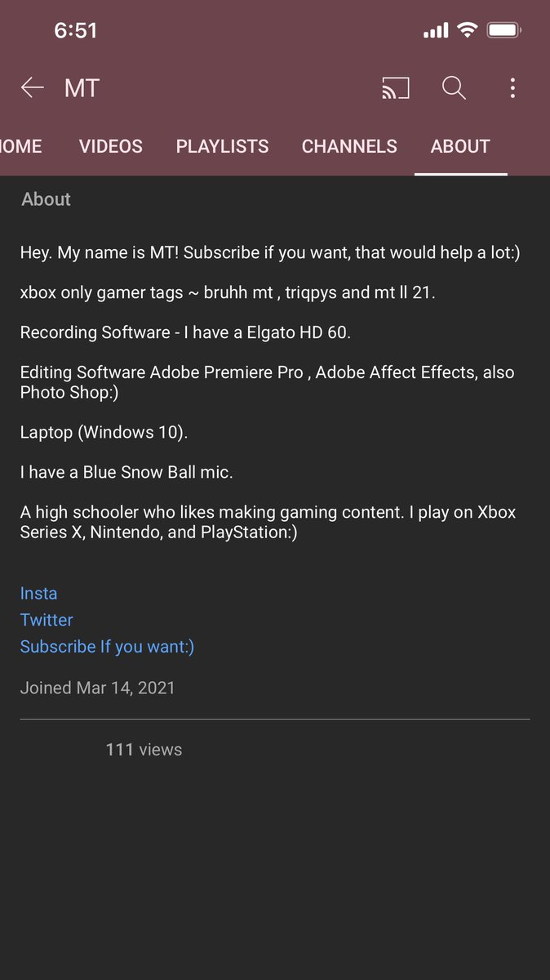Viewport: 550px width, 980px height.
Task: Follow the Subscribe If you want:) link
Action: [107, 647]
